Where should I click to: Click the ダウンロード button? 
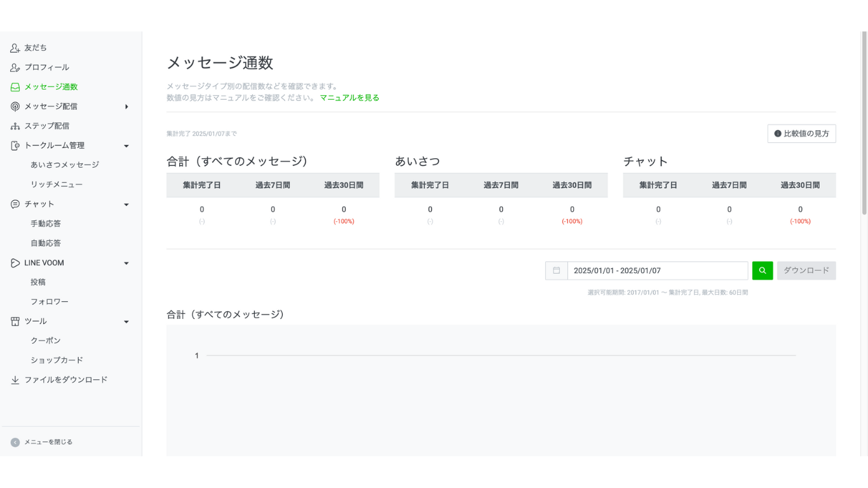click(x=806, y=271)
